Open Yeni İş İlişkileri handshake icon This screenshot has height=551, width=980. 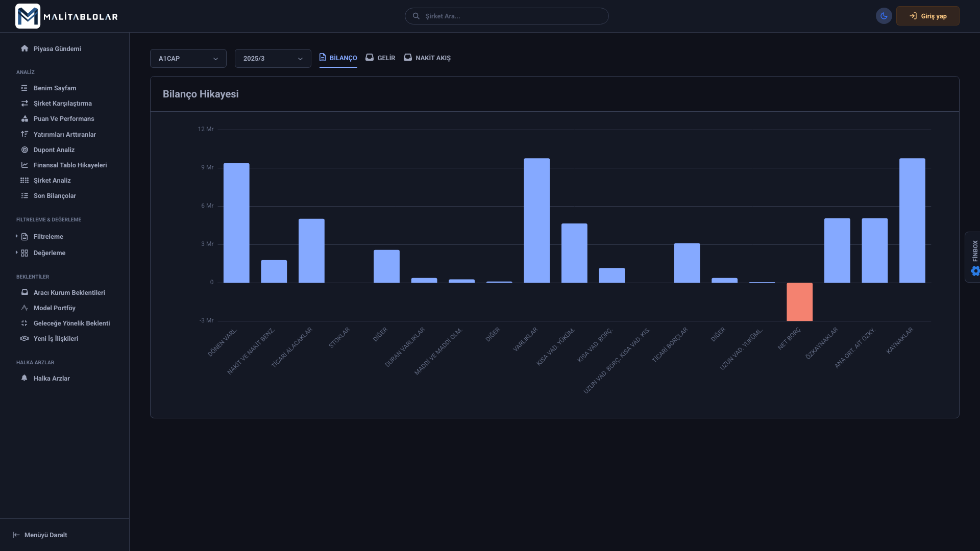tap(24, 339)
